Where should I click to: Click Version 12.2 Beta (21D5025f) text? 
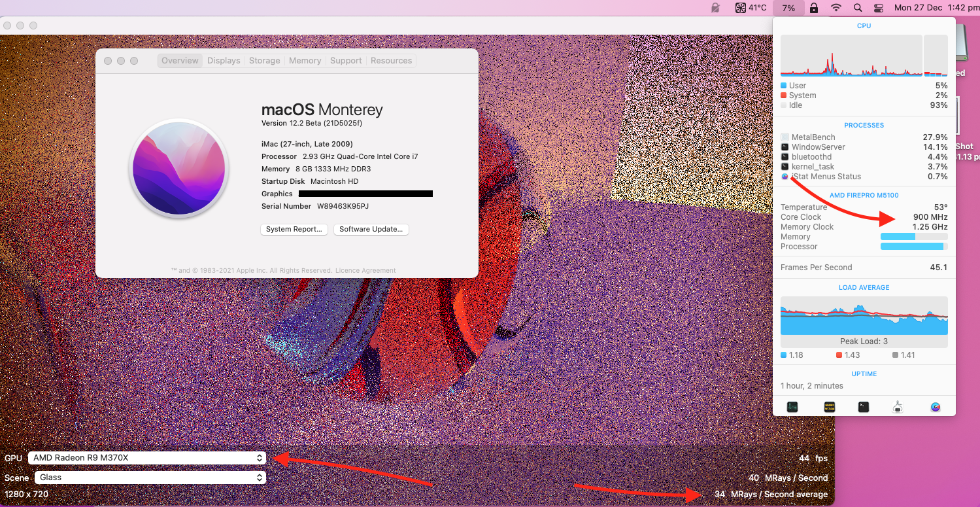312,123
